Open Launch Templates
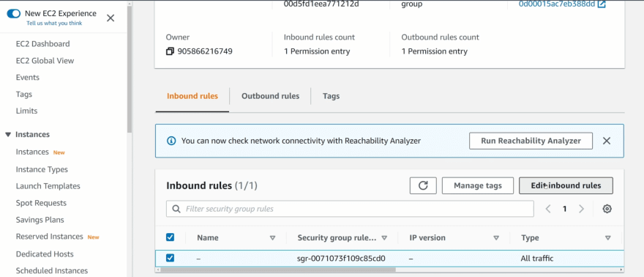644x277 pixels. coord(48,186)
